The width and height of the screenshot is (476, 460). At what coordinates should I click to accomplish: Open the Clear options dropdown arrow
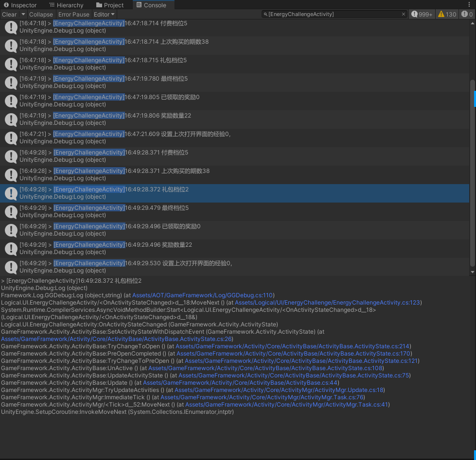[x=23, y=14]
